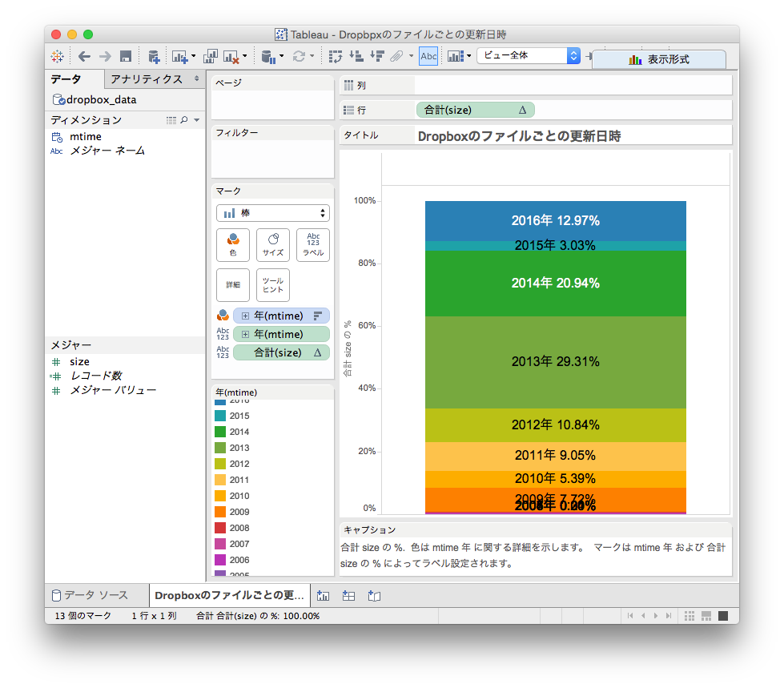Switch to sheet sorter grid view icon
784x688 pixels.
pos(690,616)
